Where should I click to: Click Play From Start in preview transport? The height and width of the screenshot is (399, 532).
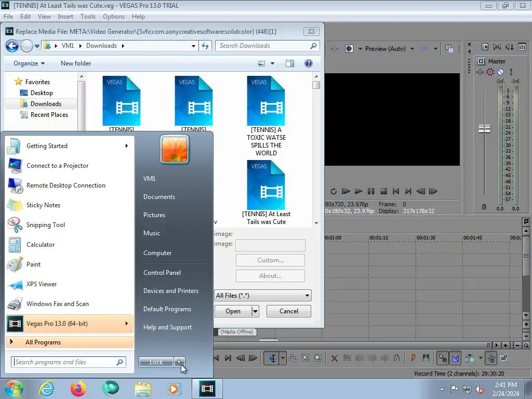coord(345,191)
